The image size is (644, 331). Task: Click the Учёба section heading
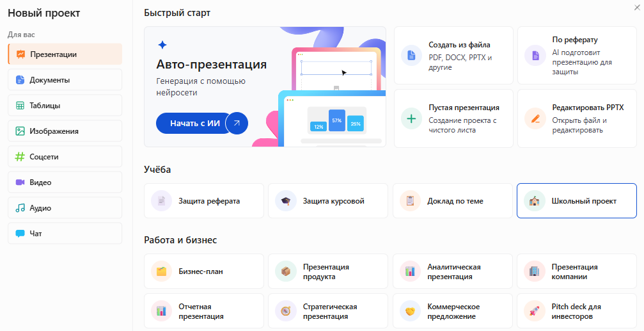157,170
